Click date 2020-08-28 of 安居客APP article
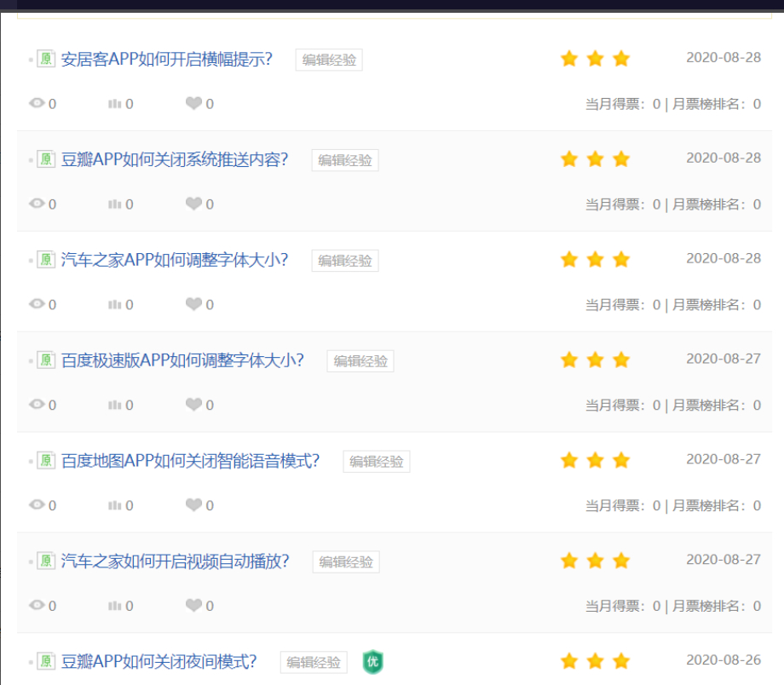Viewport: 784px width, 685px height. [x=723, y=57]
